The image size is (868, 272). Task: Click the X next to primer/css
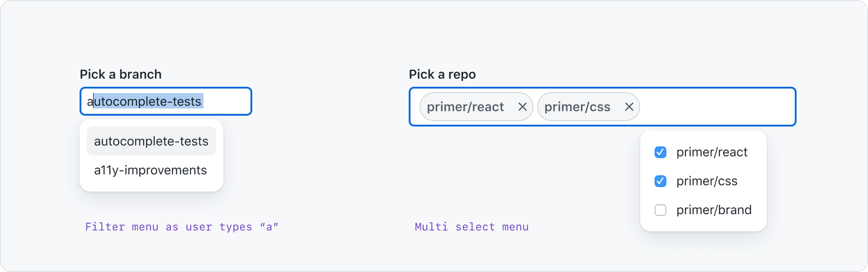[x=629, y=107]
